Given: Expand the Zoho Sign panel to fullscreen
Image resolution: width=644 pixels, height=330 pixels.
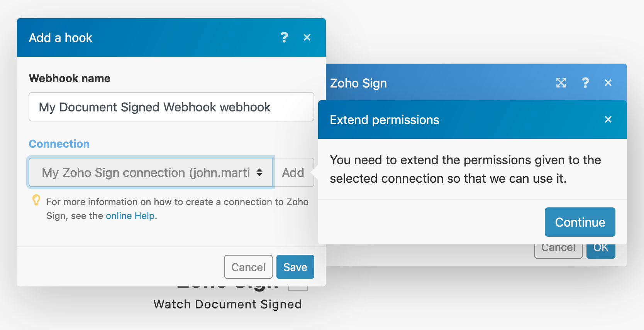Looking at the screenshot, I should [x=561, y=83].
